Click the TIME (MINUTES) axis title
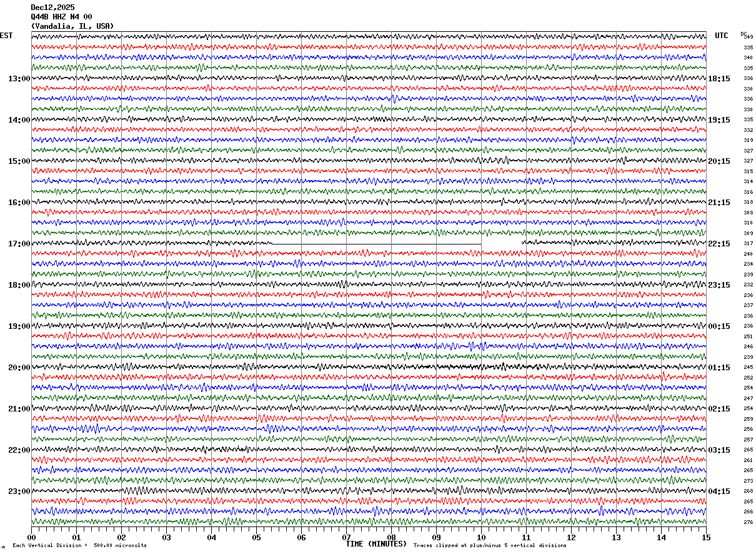756x554 pixels. tap(376, 544)
